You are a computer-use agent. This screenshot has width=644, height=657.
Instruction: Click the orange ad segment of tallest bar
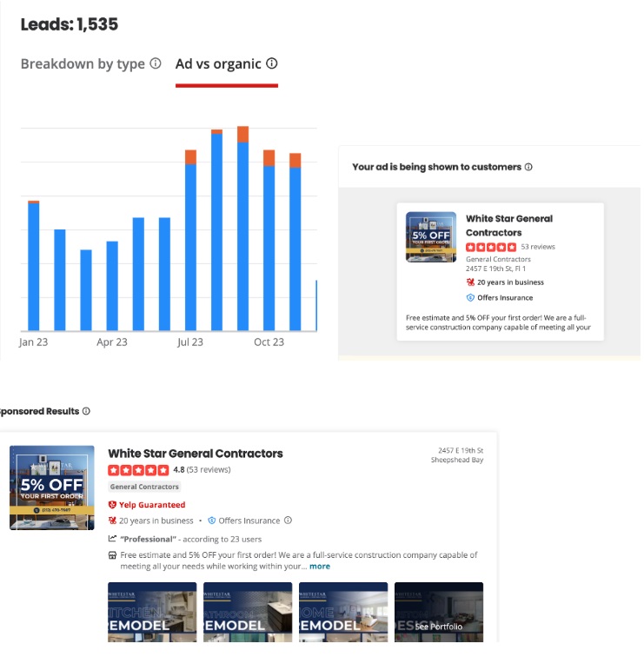pyautogui.click(x=243, y=134)
